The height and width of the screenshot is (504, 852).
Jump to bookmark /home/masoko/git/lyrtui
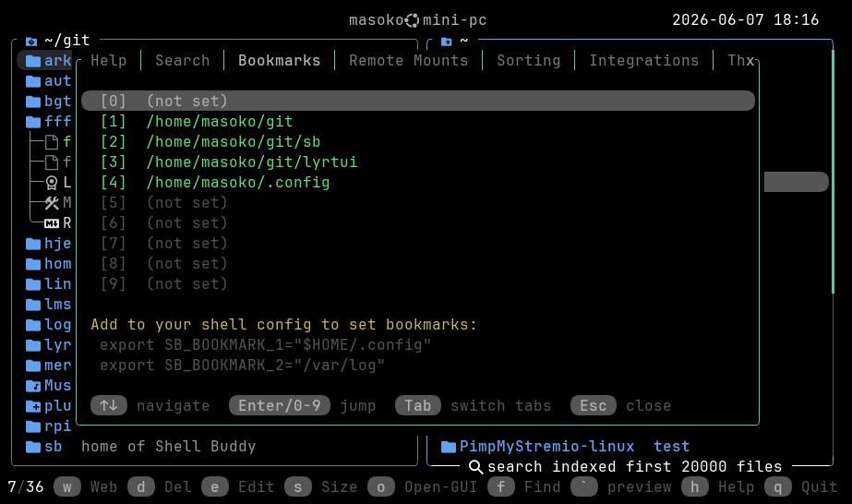click(x=252, y=162)
